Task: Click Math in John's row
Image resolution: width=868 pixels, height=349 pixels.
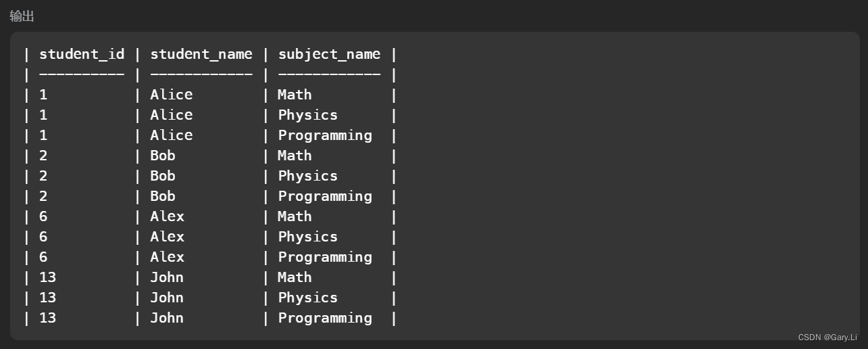Action: coord(295,277)
